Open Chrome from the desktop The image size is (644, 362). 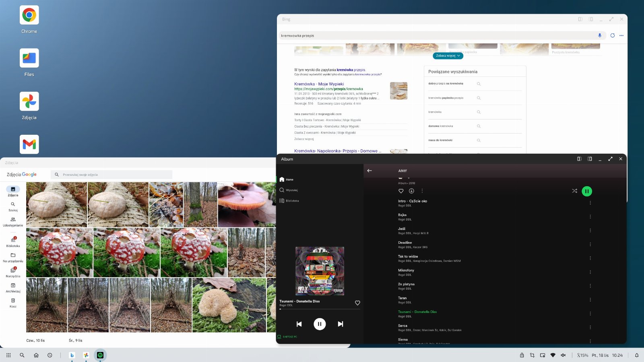(x=29, y=15)
